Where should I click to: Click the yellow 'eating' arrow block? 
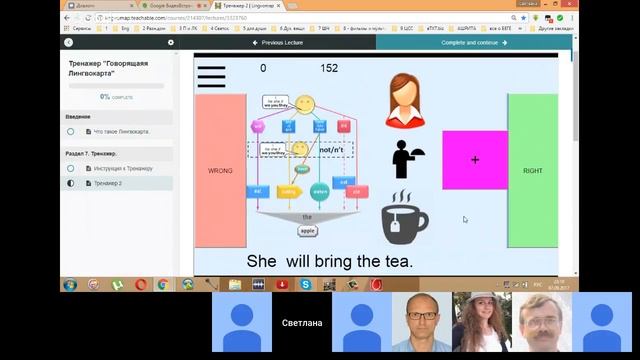coord(289,191)
